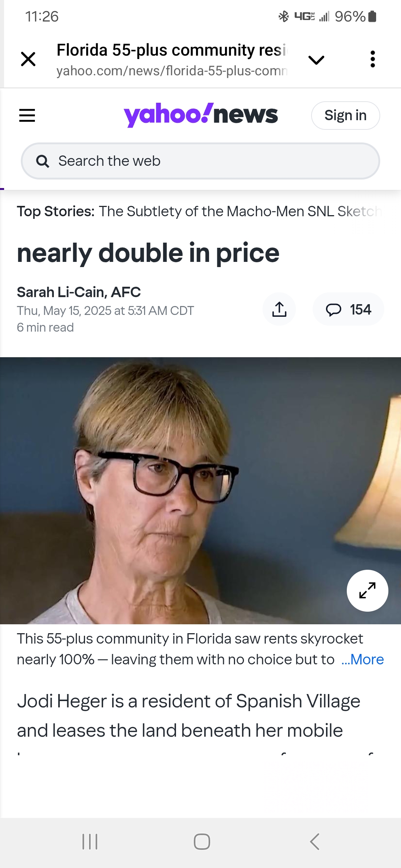Tap the Yahoo News logo
The width and height of the screenshot is (401, 868).
click(200, 115)
